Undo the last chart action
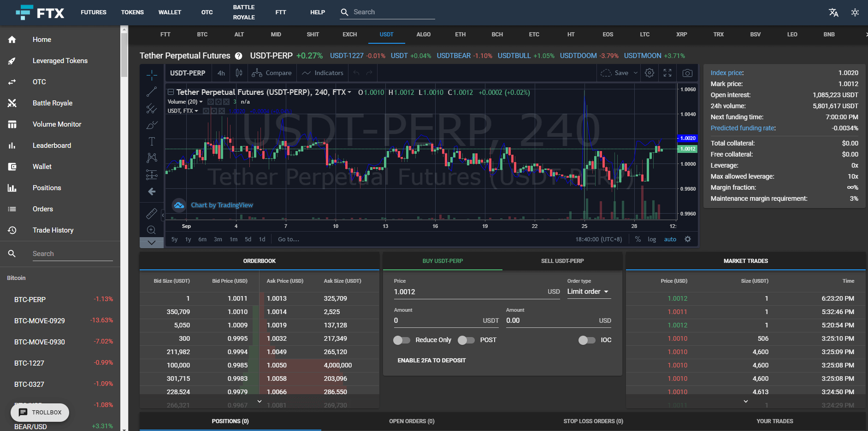This screenshot has height=431, width=868. click(x=356, y=73)
